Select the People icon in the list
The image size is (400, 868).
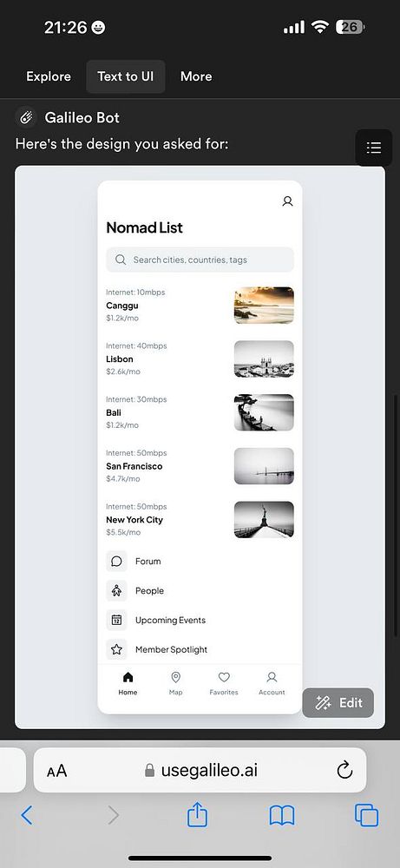click(116, 590)
